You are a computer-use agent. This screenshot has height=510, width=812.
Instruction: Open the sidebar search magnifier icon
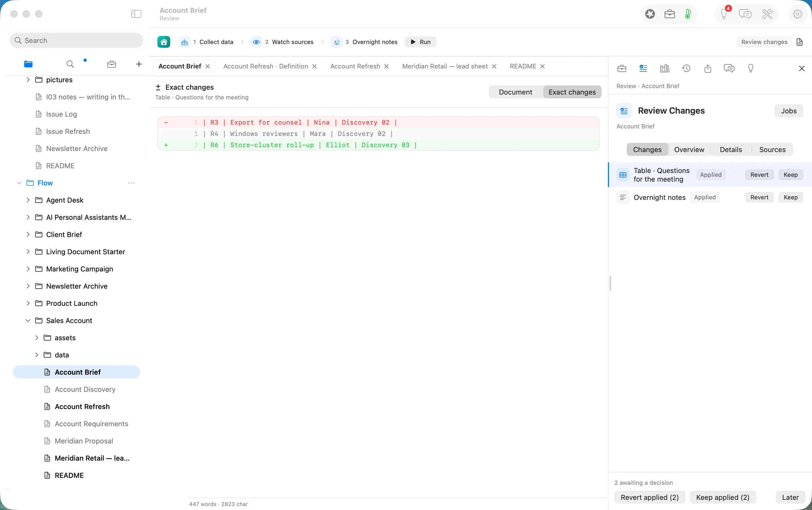point(70,64)
